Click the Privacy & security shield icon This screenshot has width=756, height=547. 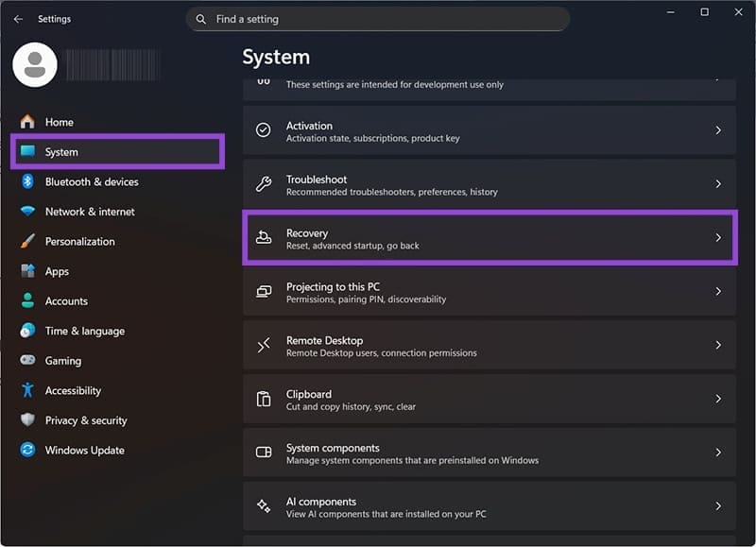[27, 420]
